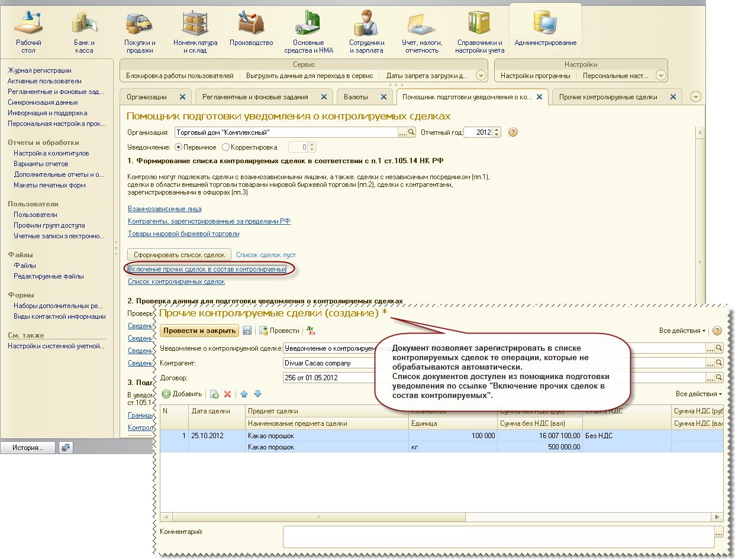The height and width of the screenshot is (560, 735).
Task: Open Макеты печатных форм in the sidebar
Action: [50, 185]
